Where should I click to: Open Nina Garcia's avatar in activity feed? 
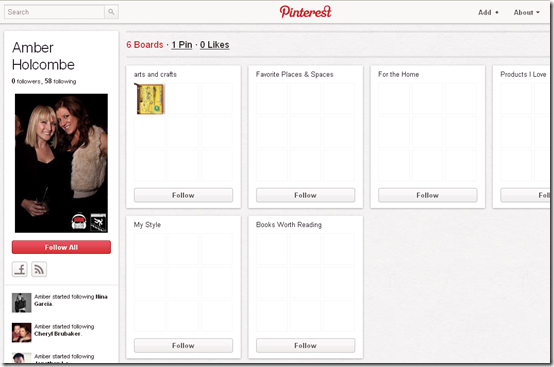pos(22,303)
